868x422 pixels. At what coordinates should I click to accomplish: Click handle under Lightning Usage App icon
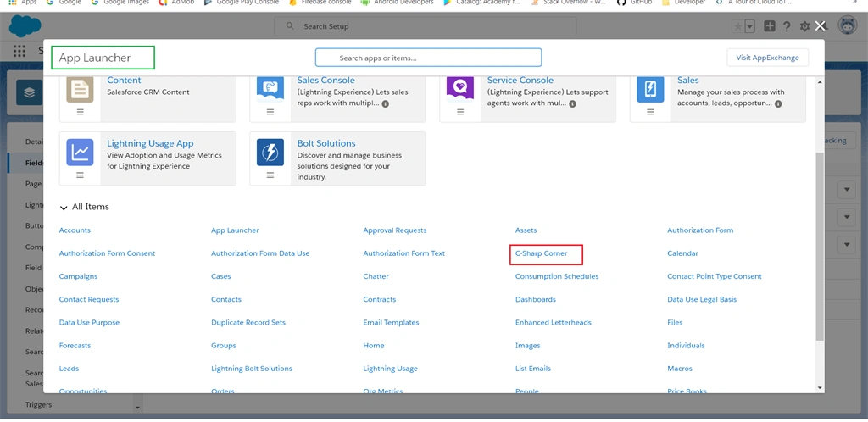(x=80, y=175)
